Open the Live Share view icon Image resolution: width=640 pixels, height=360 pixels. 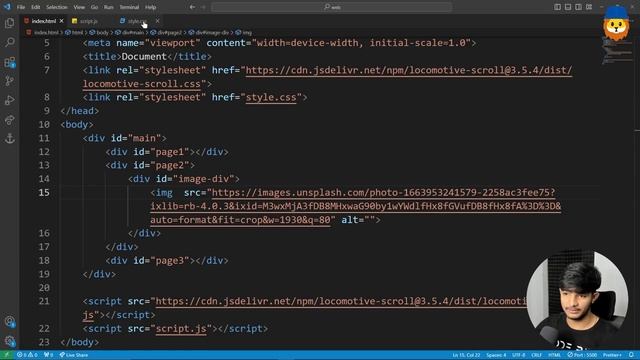pos(9,120)
